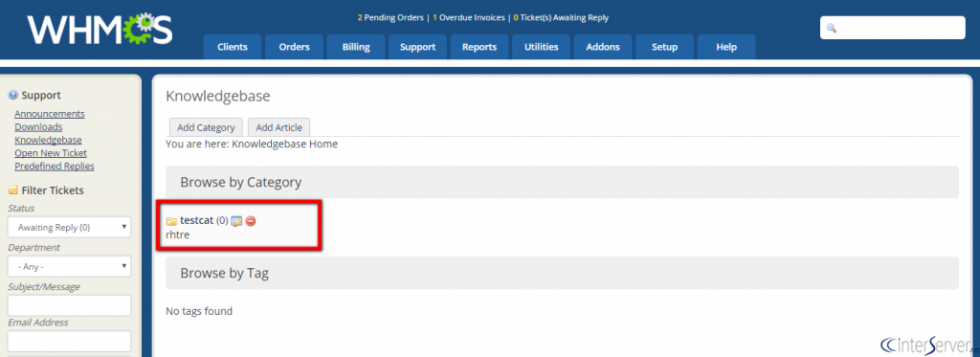The image size is (980, 357).
Task: Switch to the Add Category tab
Action: (x=206, y=127)
